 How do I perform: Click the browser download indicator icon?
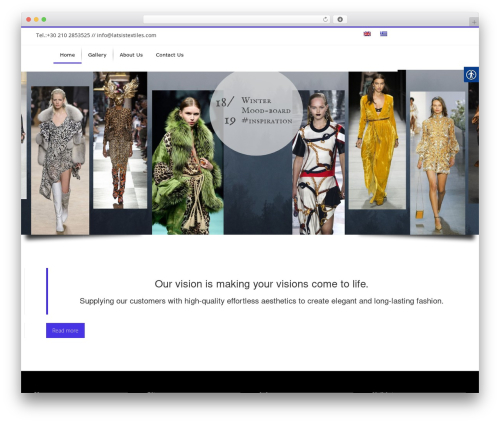340,19
